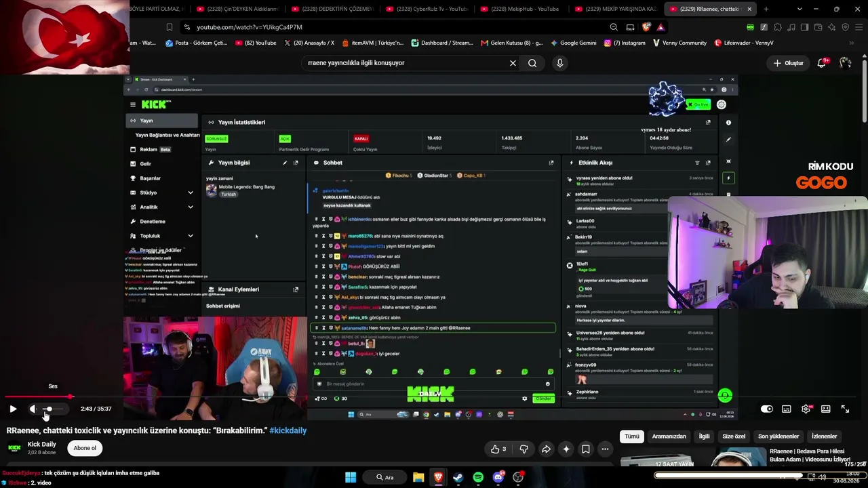Open the YouTube account avatar menu
868x488 pixels.
pyautogui.click(x=845, y=63)
